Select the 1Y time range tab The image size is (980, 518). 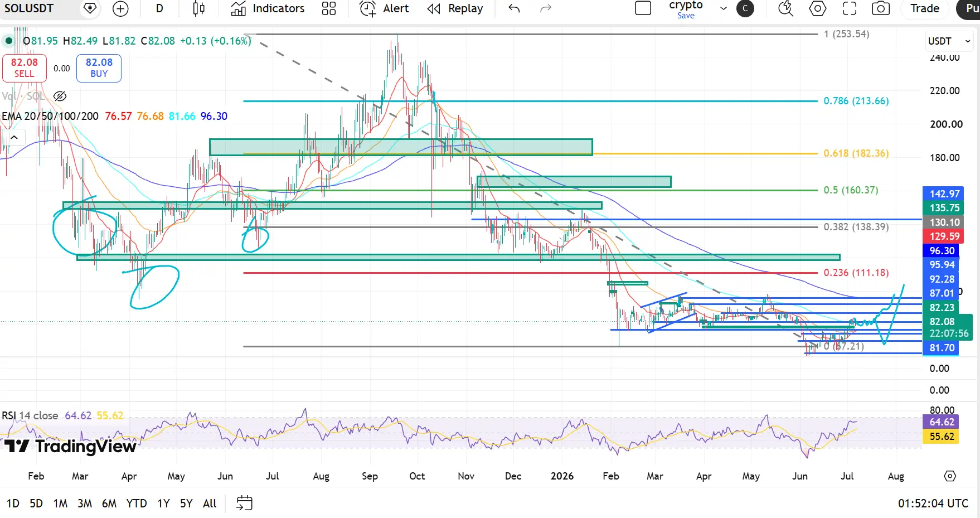pos(163,504)
